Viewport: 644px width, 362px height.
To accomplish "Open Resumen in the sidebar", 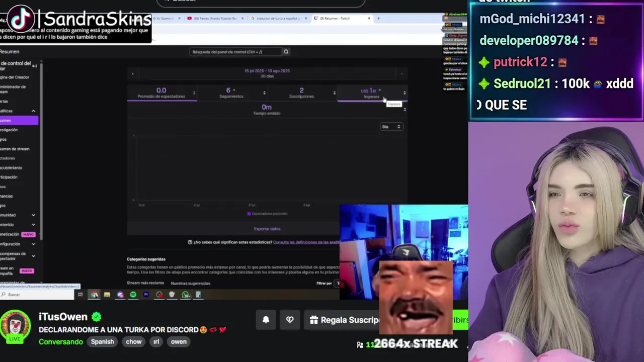I will coord(19,121).
